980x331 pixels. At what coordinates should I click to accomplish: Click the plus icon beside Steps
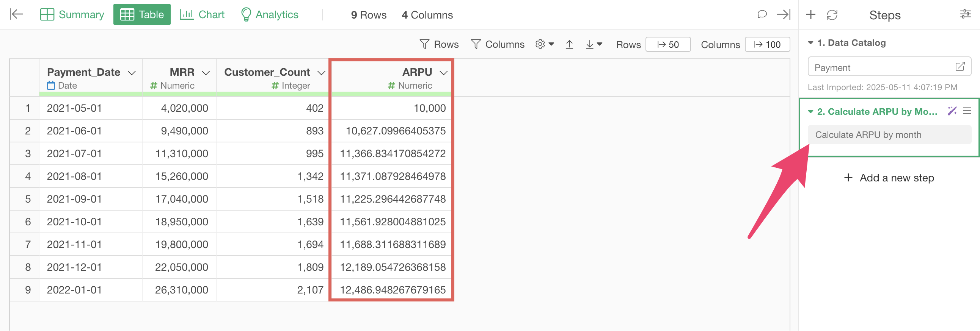point(811,14)
